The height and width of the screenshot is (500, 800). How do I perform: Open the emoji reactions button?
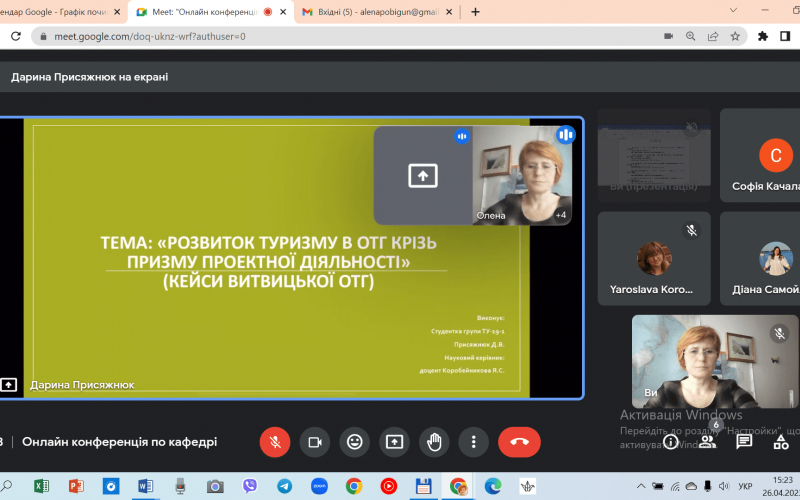tap(355, 442)
